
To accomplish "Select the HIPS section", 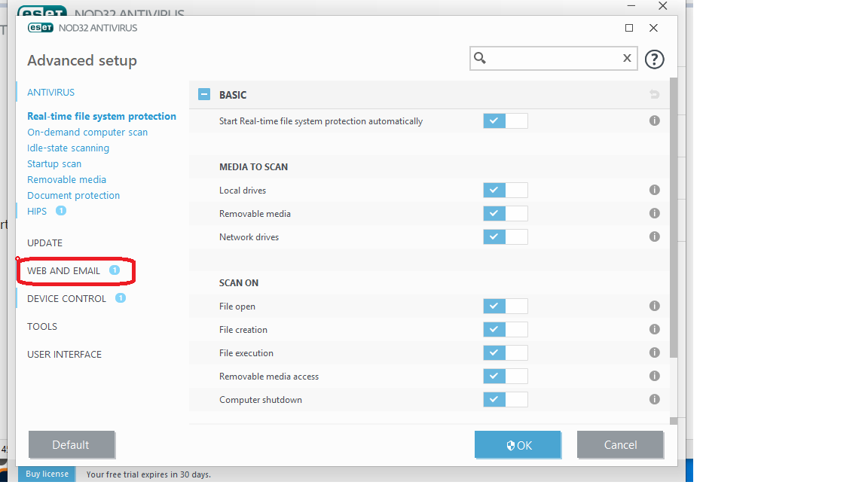I will pyautogui.click(x=37, y=212).
